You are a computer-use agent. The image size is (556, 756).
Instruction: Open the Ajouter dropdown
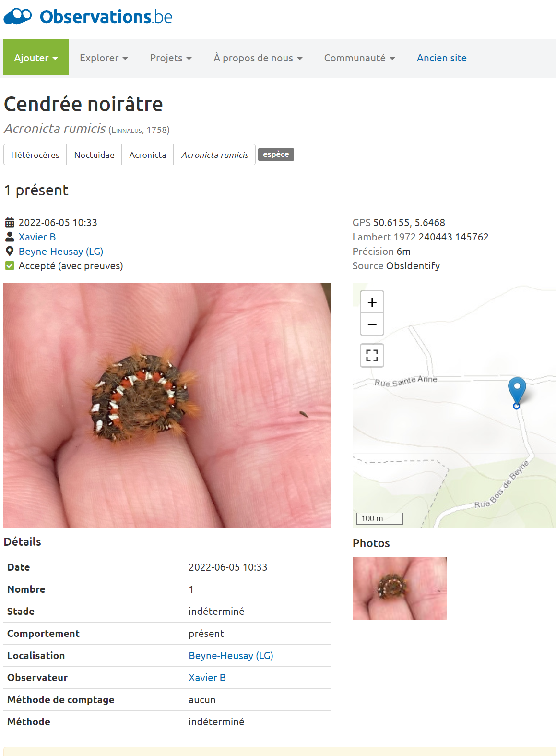coord(36,58)
